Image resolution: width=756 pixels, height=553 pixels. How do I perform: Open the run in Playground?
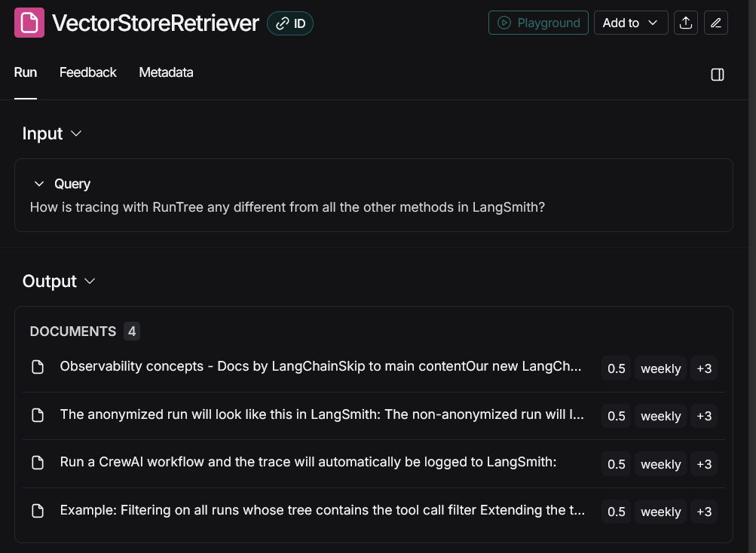coord(538,23)
